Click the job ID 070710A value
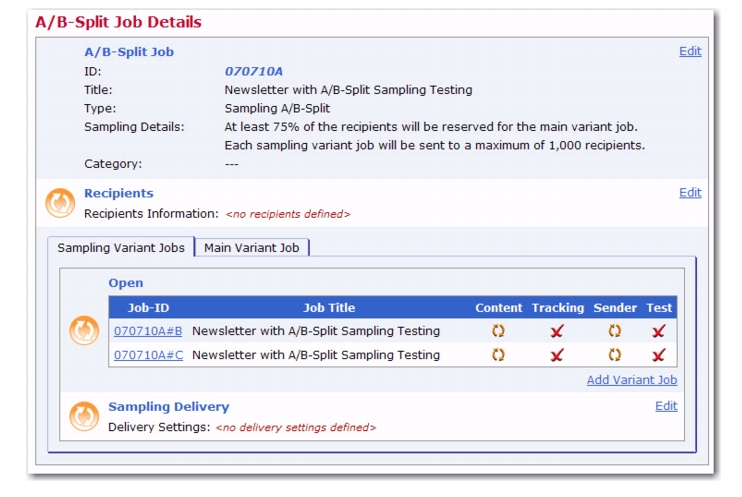This screenshot has height=497, width=742. pyautogui.click(x=254, y=71)
